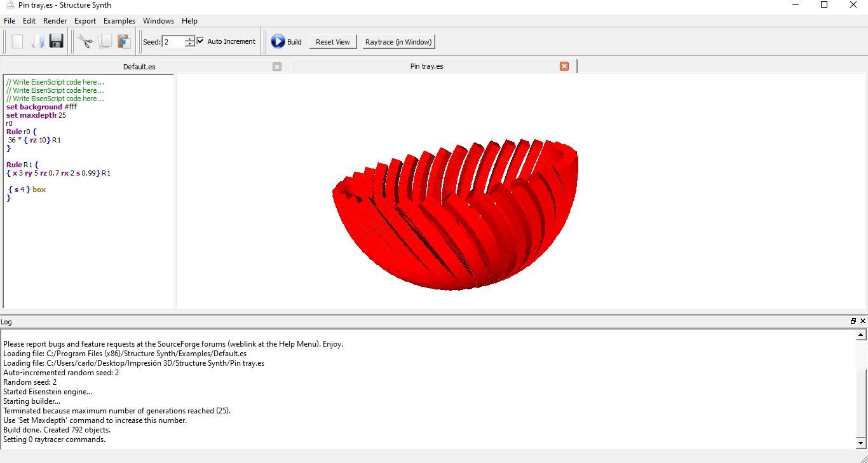
Task: Open the Export menu
Action: [x=85, y=21]
